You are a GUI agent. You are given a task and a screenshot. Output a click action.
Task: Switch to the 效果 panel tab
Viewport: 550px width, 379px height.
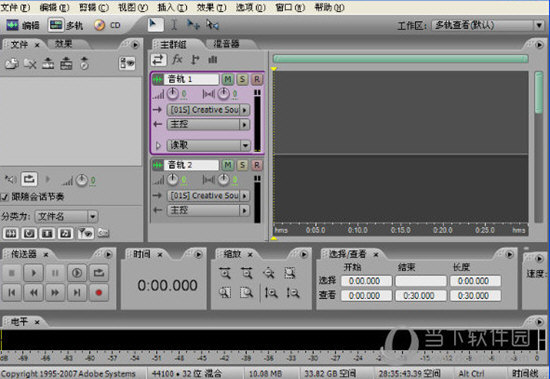(x=64, y=44)
